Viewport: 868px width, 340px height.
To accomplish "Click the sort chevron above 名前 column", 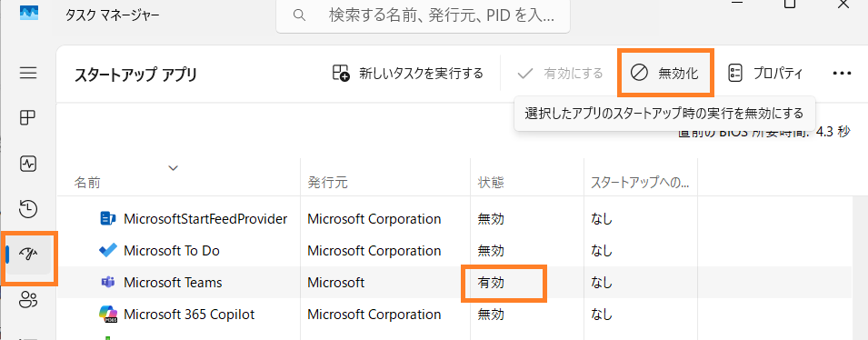I will 174,168.
